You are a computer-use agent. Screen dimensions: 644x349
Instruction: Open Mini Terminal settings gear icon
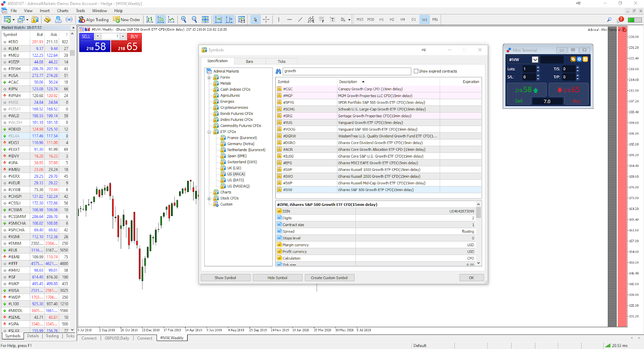pos(579,59)
